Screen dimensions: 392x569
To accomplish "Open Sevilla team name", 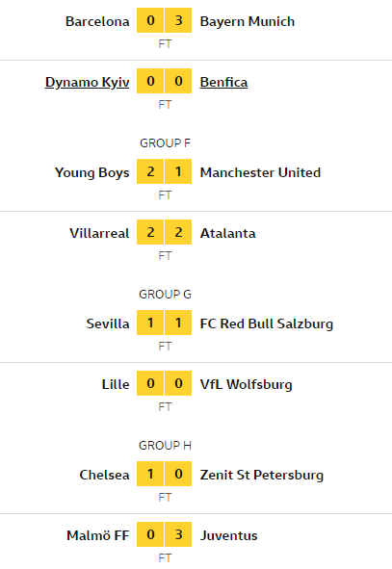I will (x=108, y=323).
